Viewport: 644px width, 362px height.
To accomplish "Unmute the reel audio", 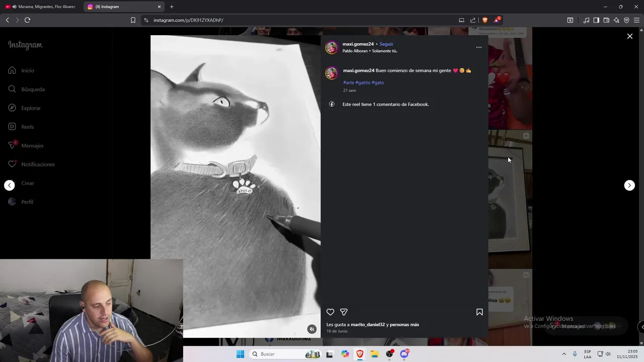I will (x=312, y=329).
